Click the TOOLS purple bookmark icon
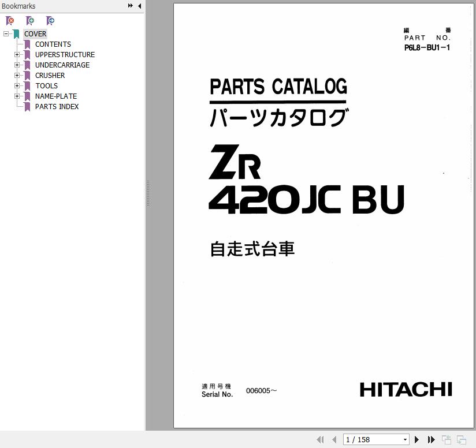Image resolution: width=476 pixels, height=448 pixels. point(27,86)
